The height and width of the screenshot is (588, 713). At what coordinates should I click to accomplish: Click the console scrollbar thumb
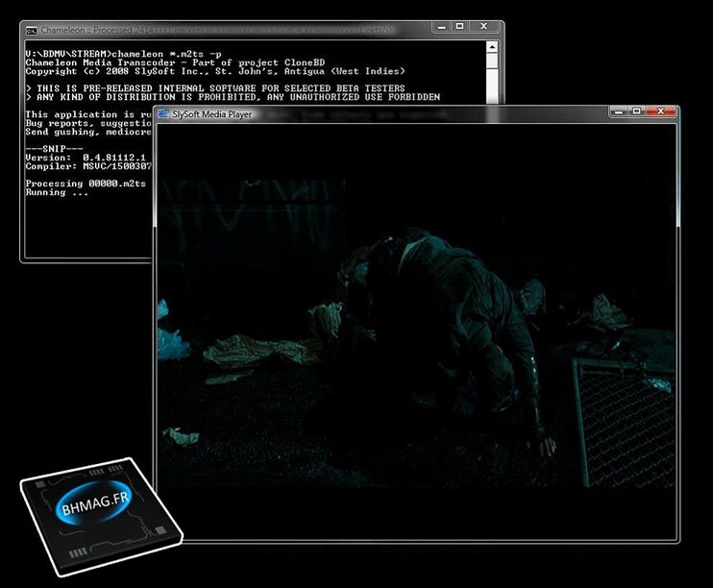(x=492, y=61)
